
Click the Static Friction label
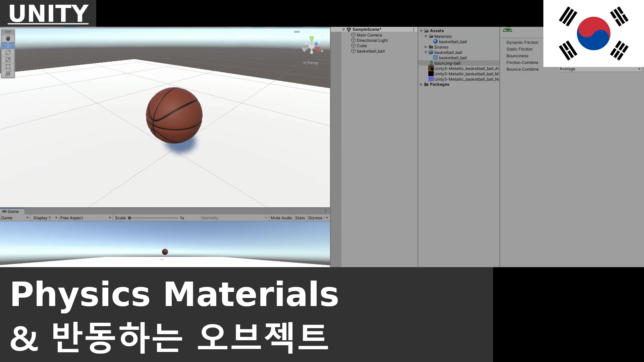pos(519,49)
